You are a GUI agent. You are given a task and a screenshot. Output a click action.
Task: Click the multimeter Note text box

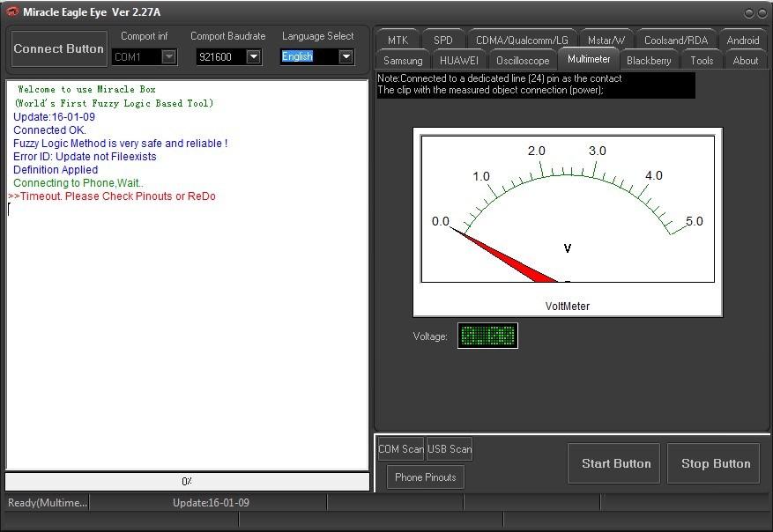click(x=536, y=85)
